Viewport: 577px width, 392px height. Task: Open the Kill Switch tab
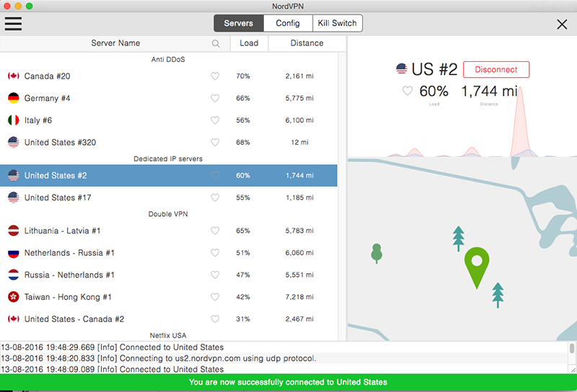coord(337,23)
